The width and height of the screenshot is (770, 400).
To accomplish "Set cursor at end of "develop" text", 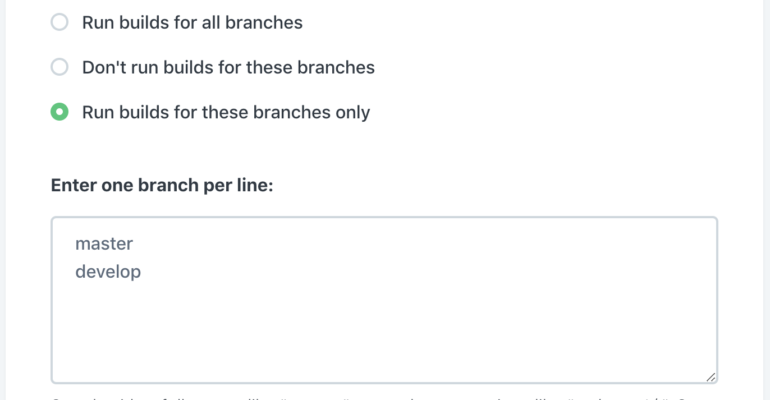I will pyautogui.click(x=141, y=272).
